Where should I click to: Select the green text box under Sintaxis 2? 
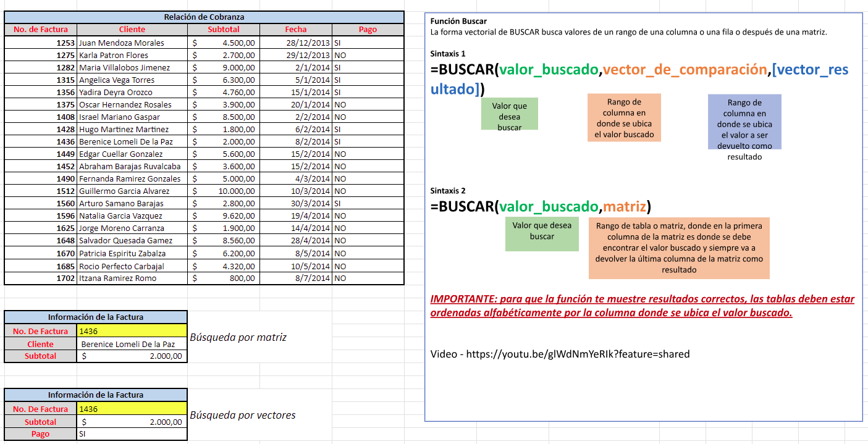click(x=542, y=233)
